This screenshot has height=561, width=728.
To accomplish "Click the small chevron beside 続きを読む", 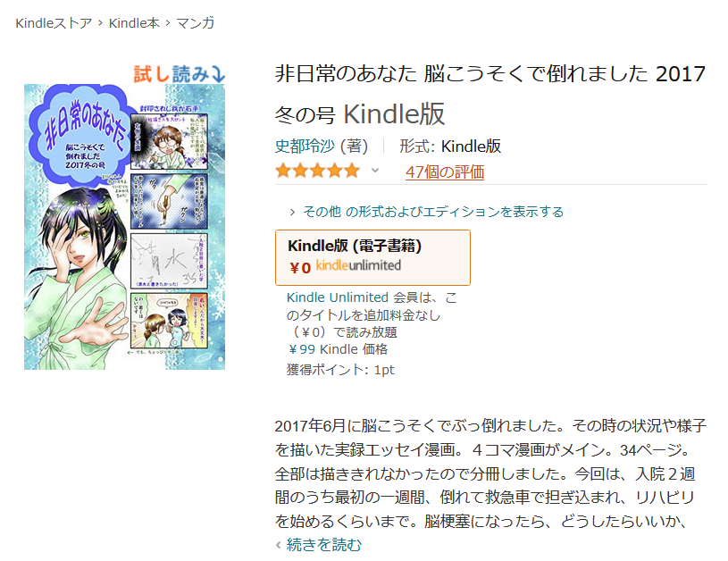I will pos(279,545).
